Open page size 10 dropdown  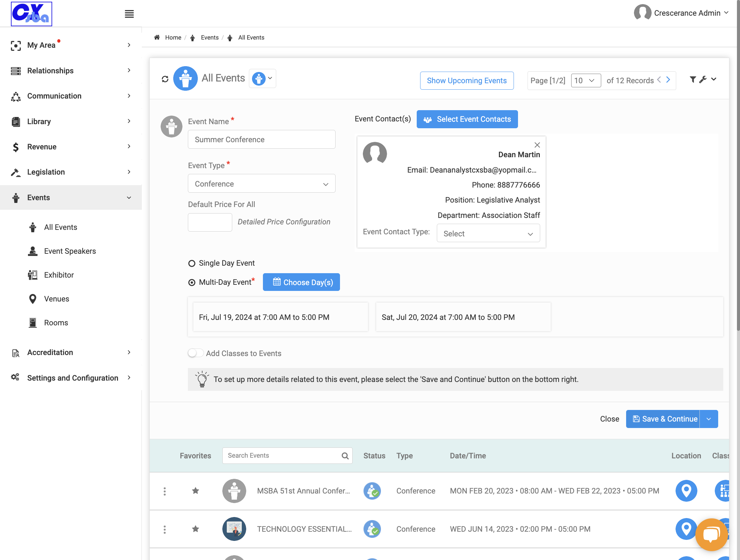tap(586, 80)
